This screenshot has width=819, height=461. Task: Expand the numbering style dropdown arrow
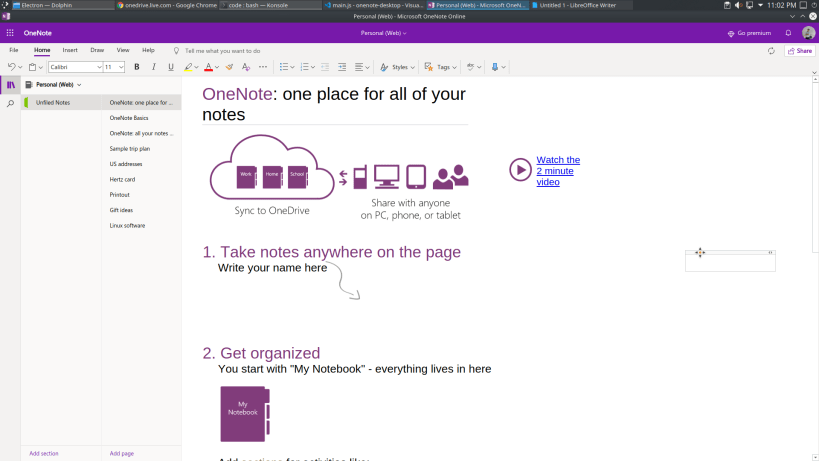(x=313, y=67)
